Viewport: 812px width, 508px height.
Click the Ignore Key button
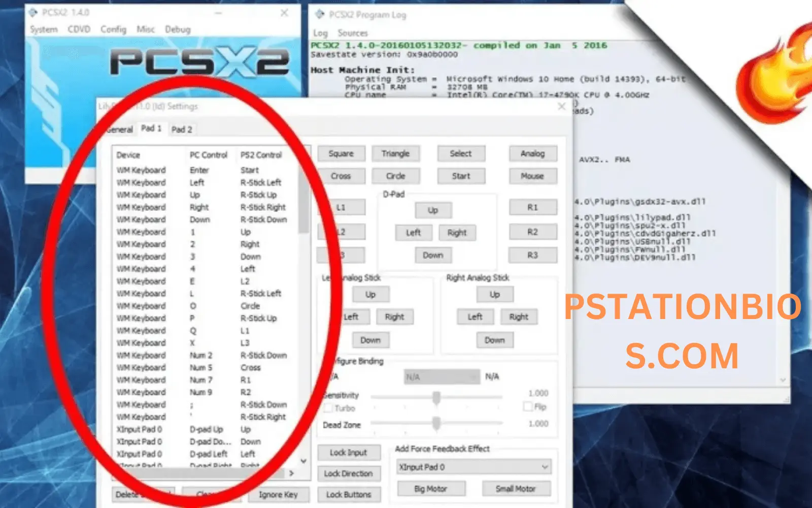(278, 494)
